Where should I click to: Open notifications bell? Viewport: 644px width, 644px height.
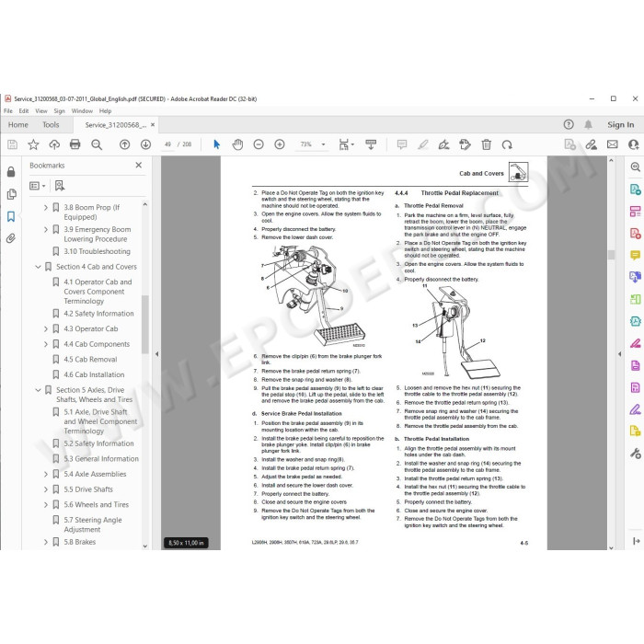coord(588,124)
